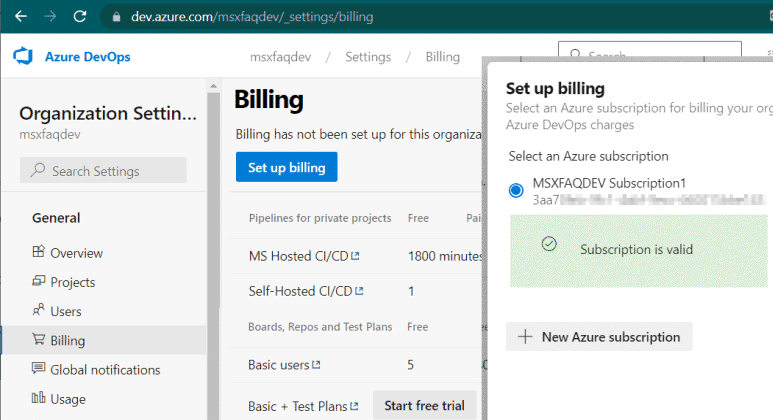The height and width of the screenshot is (420, 773).
Task: Open the MS Hosted CI/CD link
Action: pyautogui.click(x=298, y=256)
